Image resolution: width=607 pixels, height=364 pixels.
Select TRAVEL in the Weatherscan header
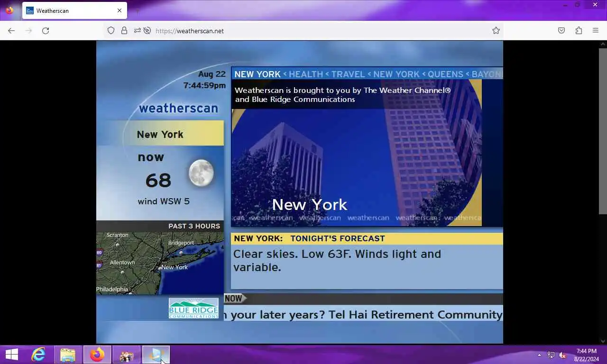click(348, 74)
